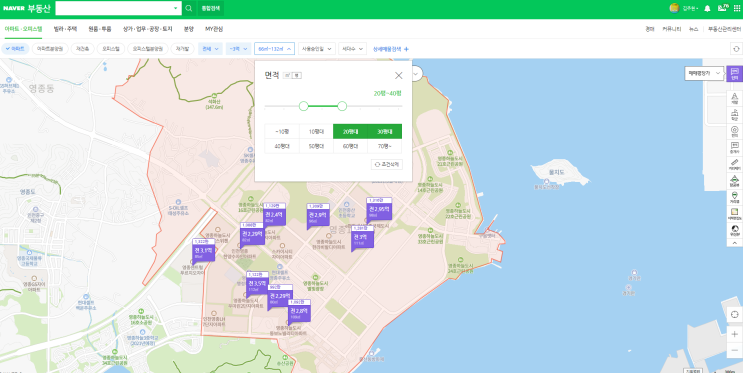This screenshot has height=373, width=743.
Task: Switch to the 상가·업무·공장·토지 tab
Action: (147, 28)
